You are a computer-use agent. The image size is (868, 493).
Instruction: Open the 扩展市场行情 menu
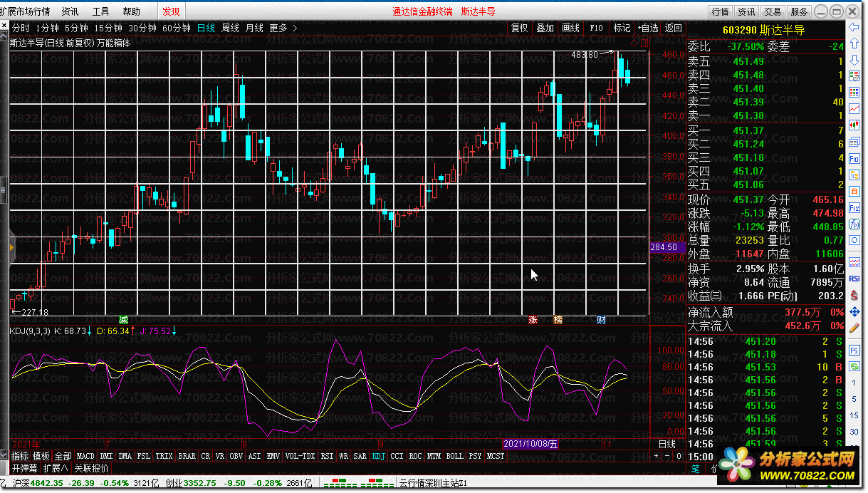26,11
